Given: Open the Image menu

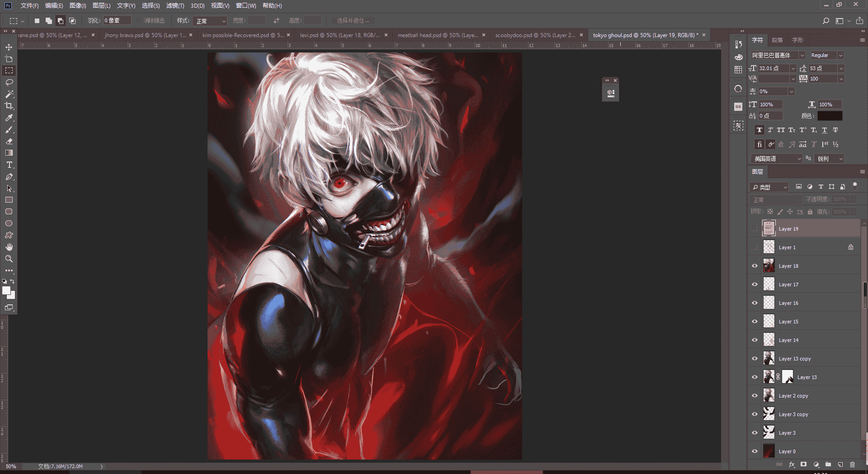Looking at the screenshot, I should [78, 5].
